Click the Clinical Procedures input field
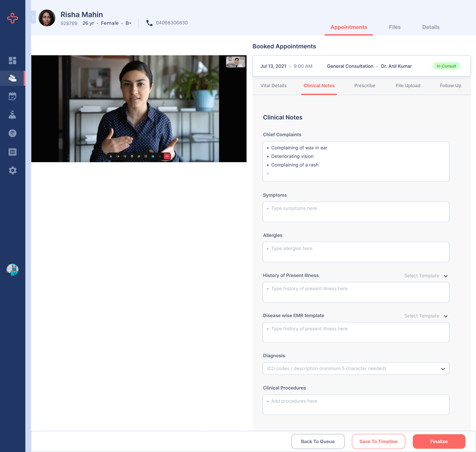This screenshot has width=476, height=452. coord(356,404)
